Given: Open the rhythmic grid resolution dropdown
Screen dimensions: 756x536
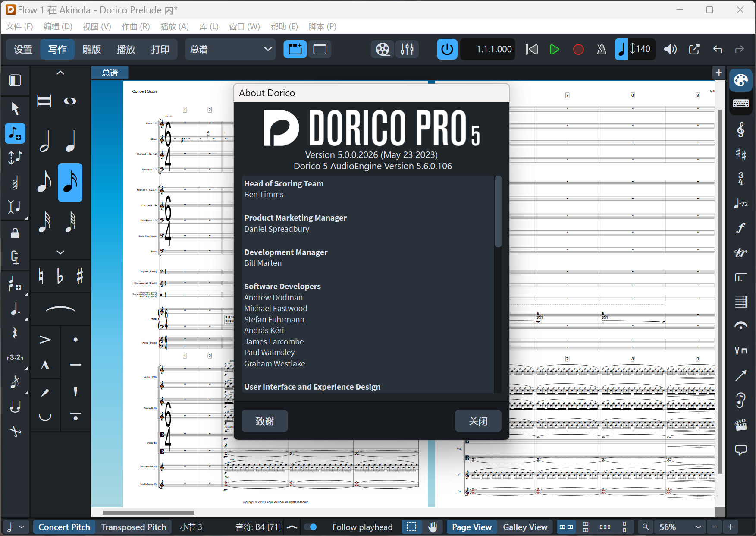Looking at the screenshot, I should [16, 527].
